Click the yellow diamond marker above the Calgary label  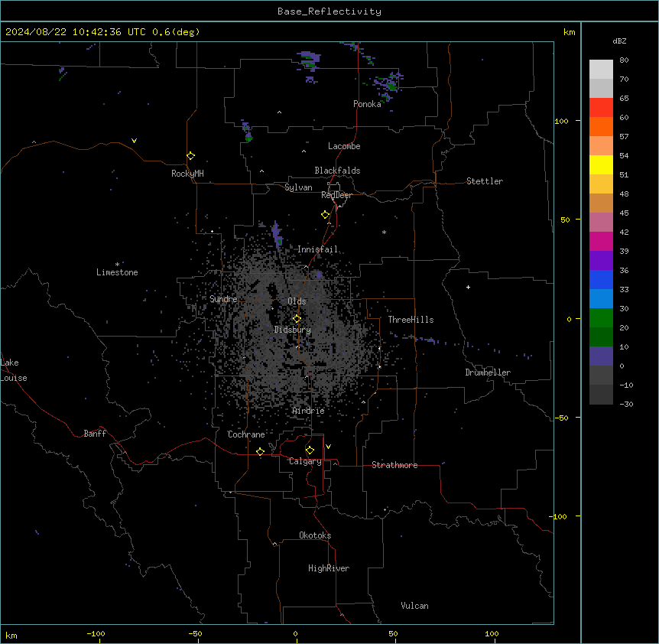310,450
